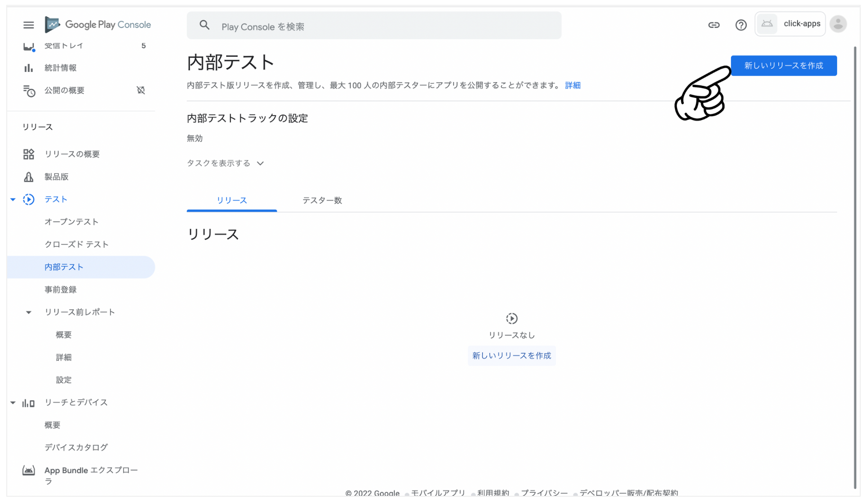Collapse the テスト tree section arrow

click(x=13, y=199)
